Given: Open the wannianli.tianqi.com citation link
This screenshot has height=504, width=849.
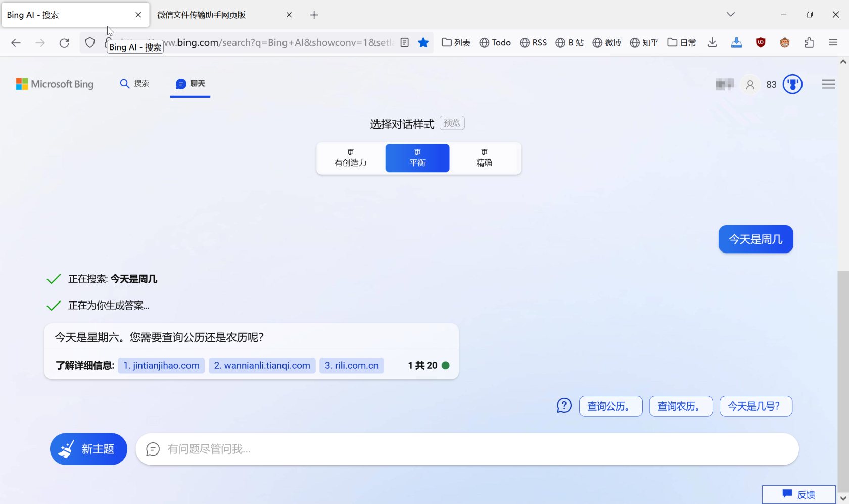Looking at the screenshot, I should [262, 365].
